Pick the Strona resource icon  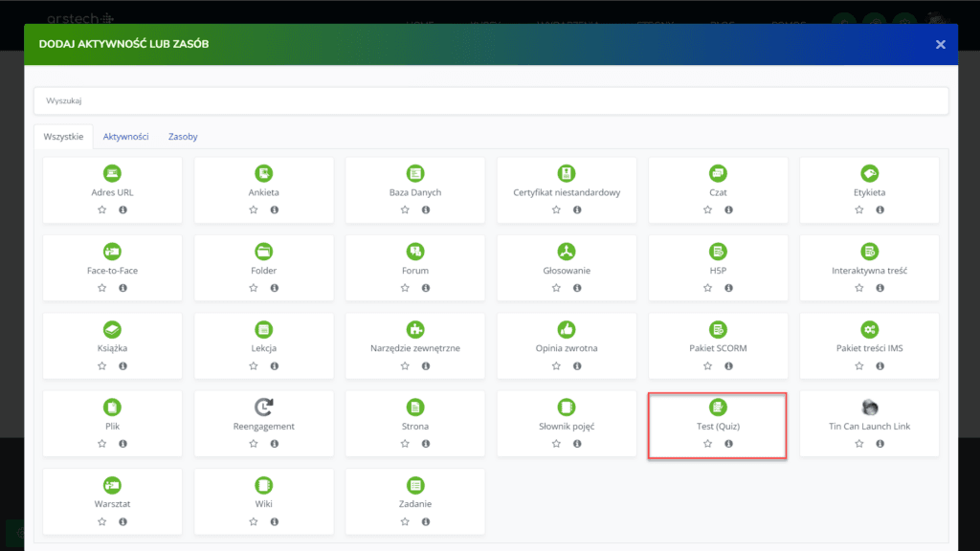[415, 408]
